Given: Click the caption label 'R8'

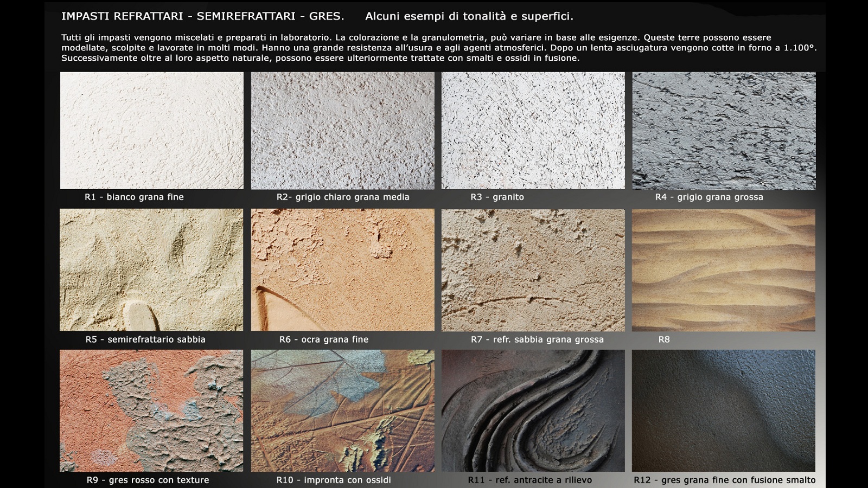Looking at the screenshot, I should 664,339.
